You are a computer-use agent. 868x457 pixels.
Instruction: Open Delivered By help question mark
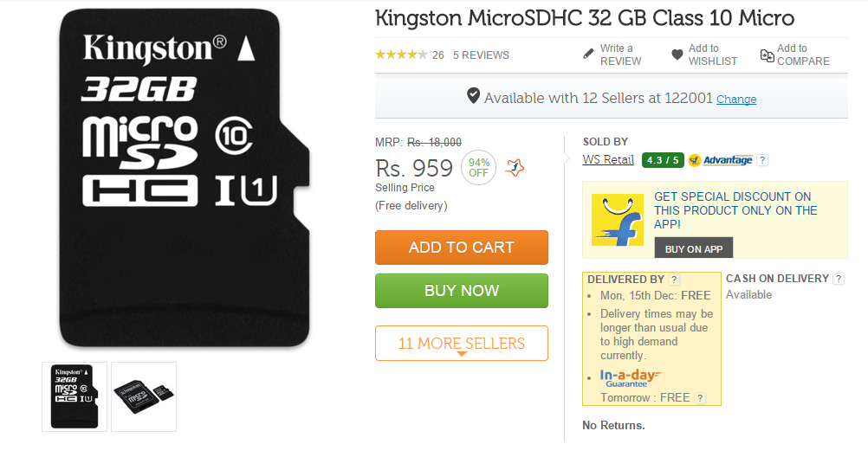tap(674, 280)
